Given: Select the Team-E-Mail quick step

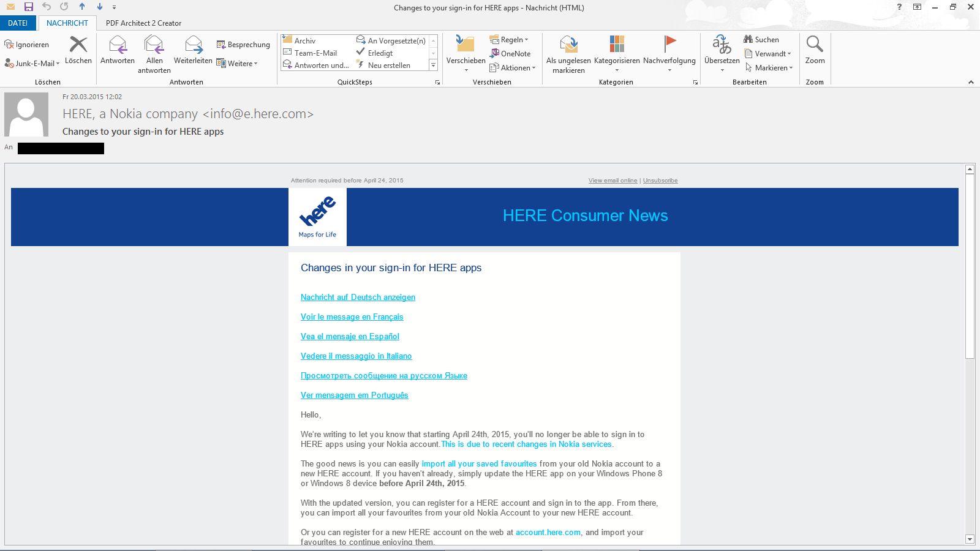Looking at the screenshot, I should pos(310,53).
